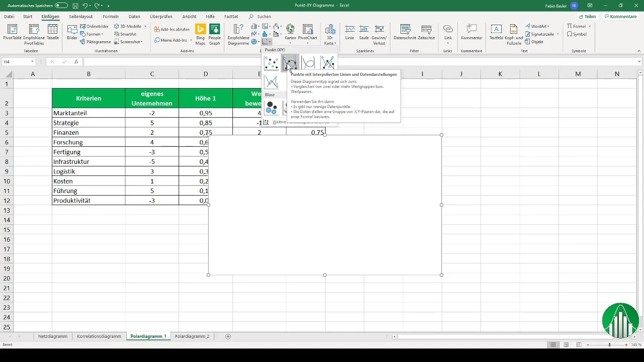Select the bubble chart type

pos(272,108)
